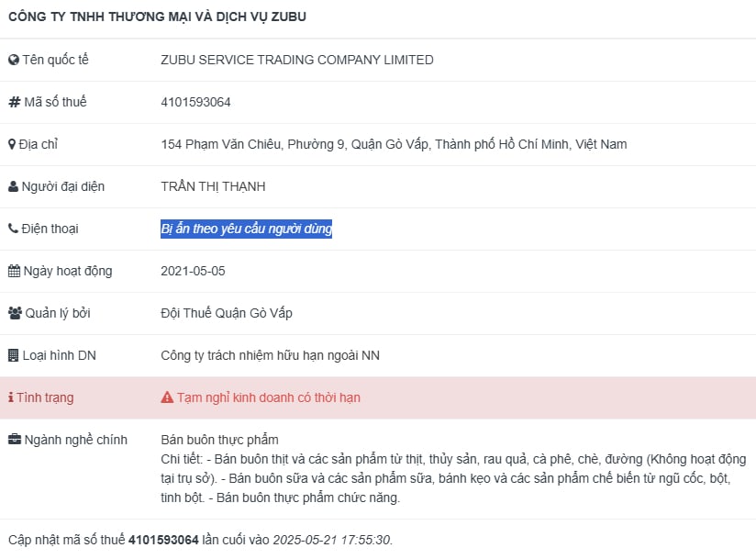Click Công ty trách nhiệm hữu hạn ngoài NN

tap(270, 355)
